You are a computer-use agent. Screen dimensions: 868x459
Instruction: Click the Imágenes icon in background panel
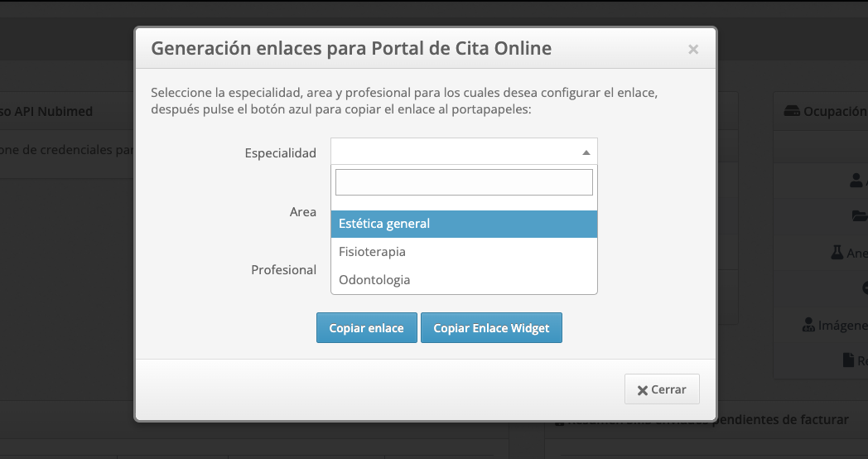[808, 325]
